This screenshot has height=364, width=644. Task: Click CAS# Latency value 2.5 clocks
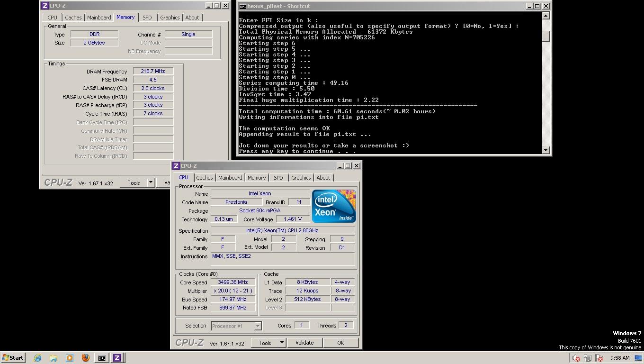(x=153, y=88)
